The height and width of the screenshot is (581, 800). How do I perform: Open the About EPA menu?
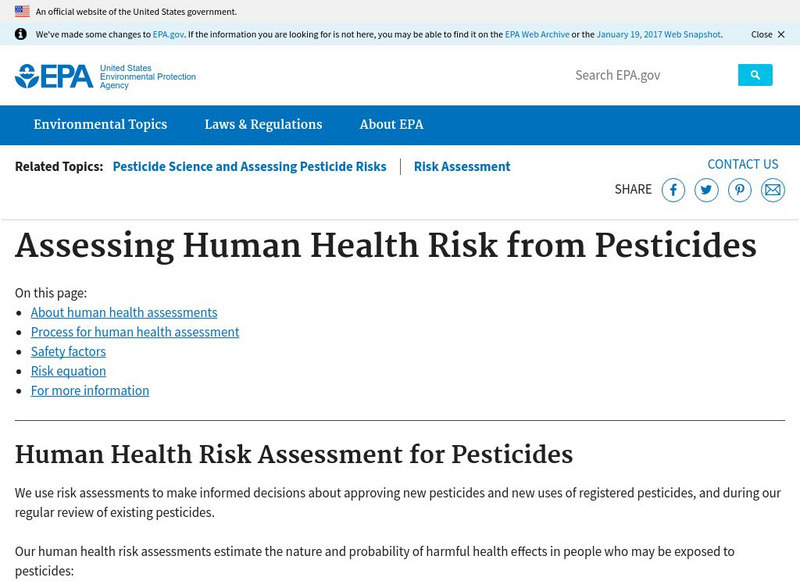point(391,124)
